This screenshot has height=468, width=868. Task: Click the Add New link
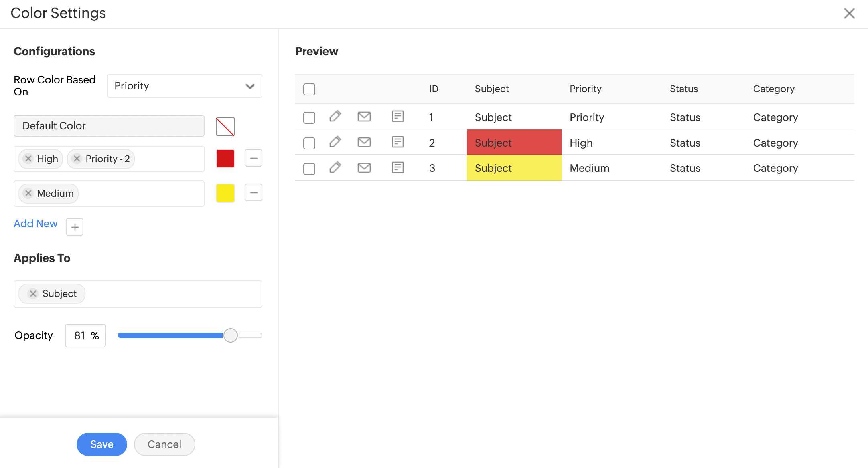point(36,224)
